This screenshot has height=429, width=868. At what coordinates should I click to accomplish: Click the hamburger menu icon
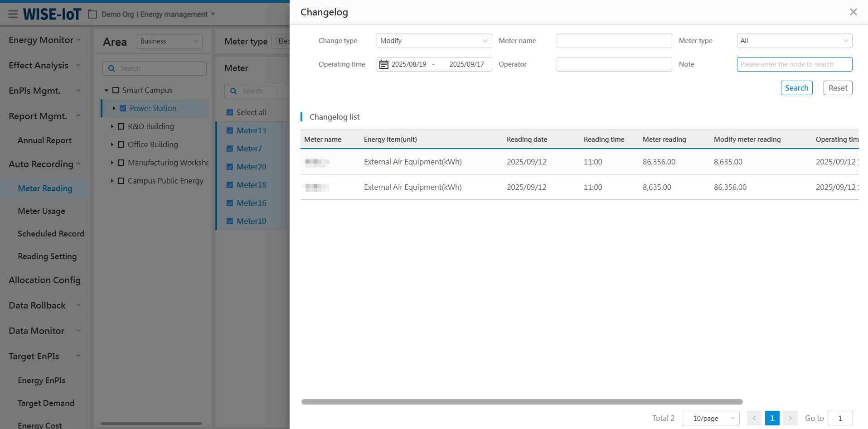coord(13,14)
